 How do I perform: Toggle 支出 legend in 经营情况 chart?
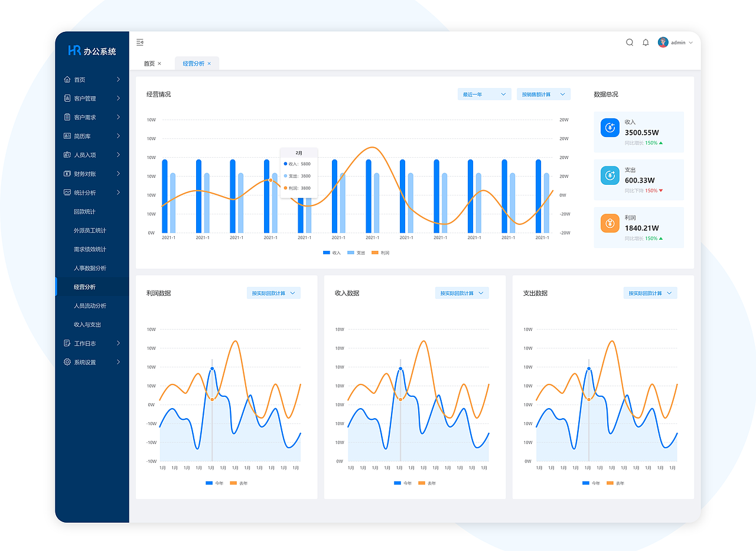pyautogui.click(x=356, y=253)
